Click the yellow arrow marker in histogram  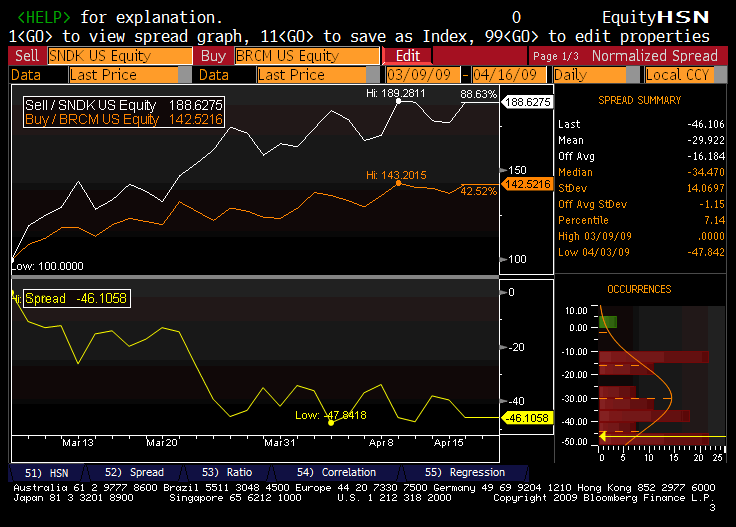pos(603,437)
